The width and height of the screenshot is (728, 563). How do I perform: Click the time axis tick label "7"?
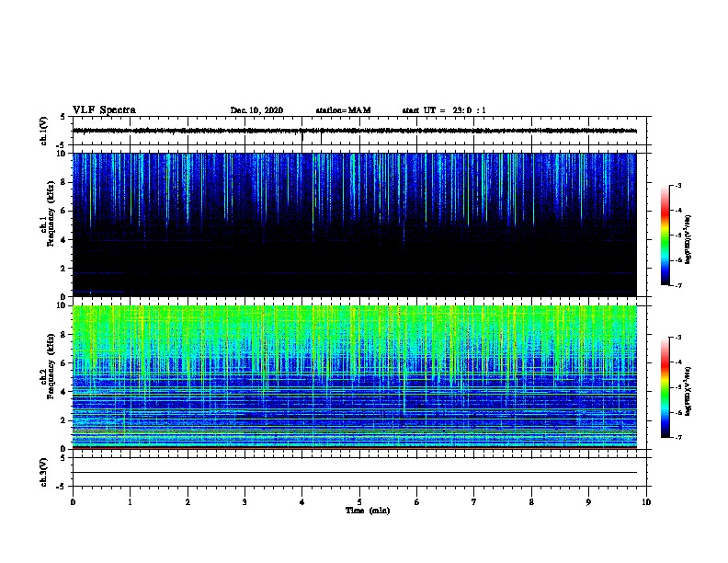(x=474, y=502)
